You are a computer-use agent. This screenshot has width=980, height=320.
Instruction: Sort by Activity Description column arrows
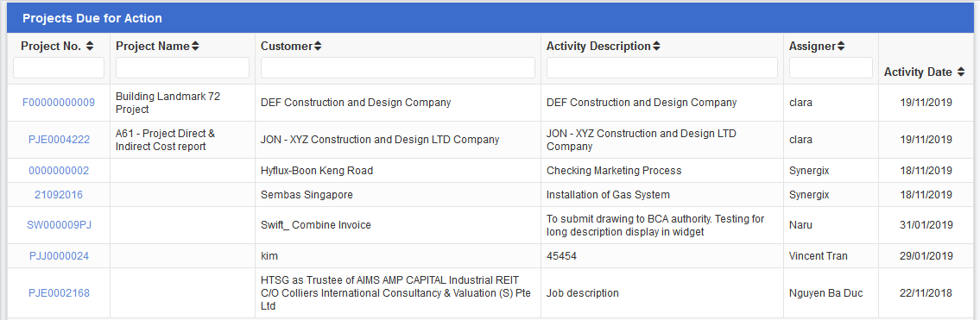(x=656, y=47)
